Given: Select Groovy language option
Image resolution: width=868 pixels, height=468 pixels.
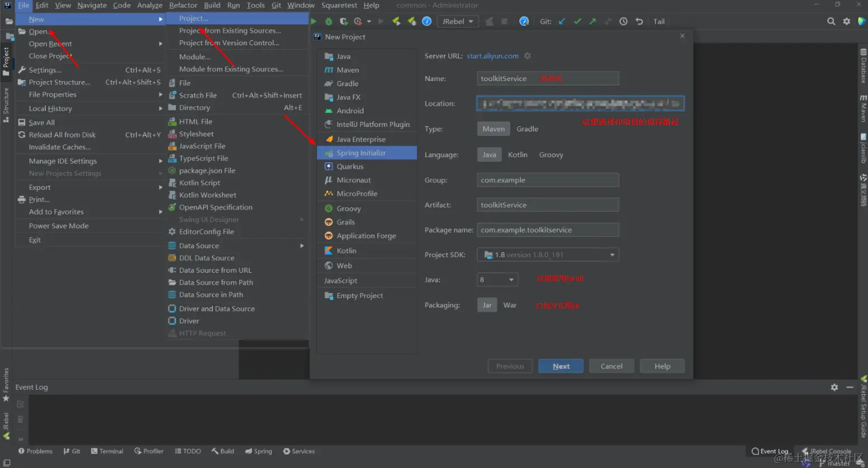Looking at the screenshot, I should [551, 155].
